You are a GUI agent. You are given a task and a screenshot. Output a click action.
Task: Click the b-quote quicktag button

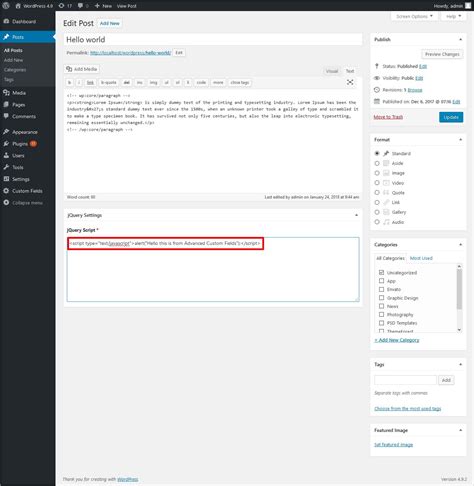click(x=109, y=82)
